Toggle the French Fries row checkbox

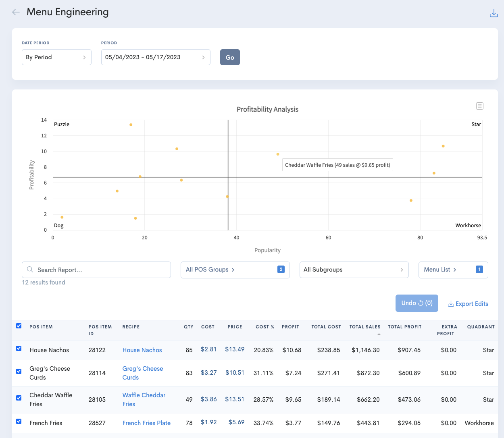click(19, 421)
